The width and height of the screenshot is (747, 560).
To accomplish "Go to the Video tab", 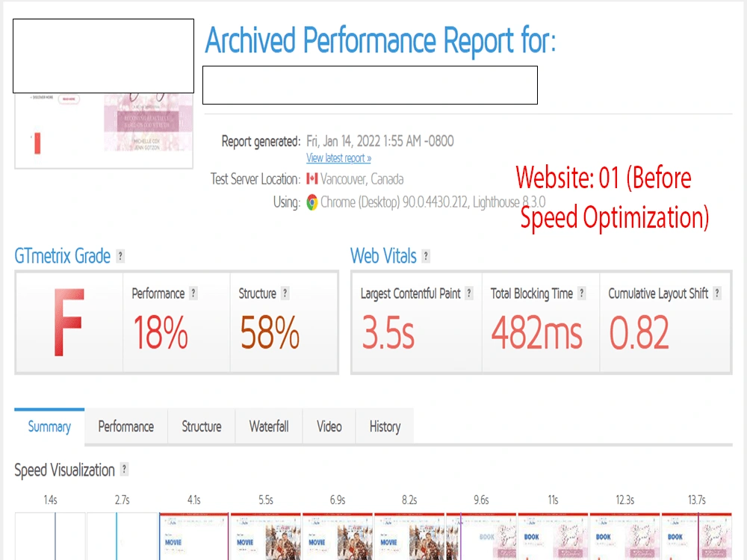I will click(329, 426).
